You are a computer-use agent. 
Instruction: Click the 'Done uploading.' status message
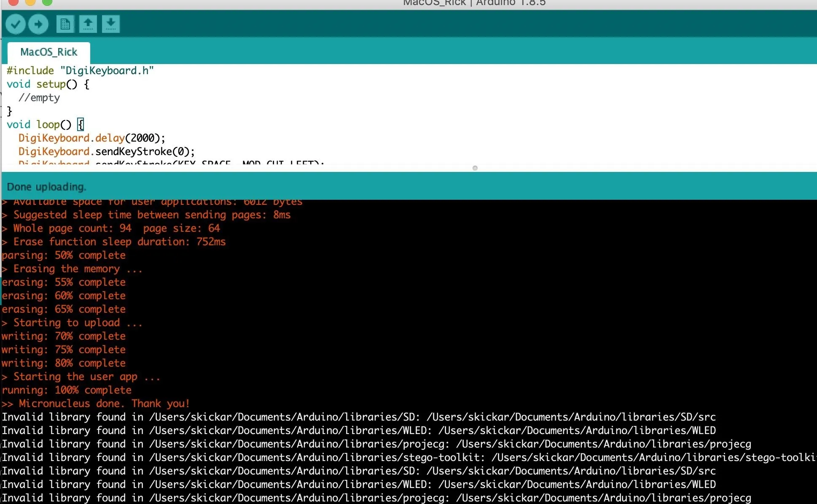coord(46,187)
